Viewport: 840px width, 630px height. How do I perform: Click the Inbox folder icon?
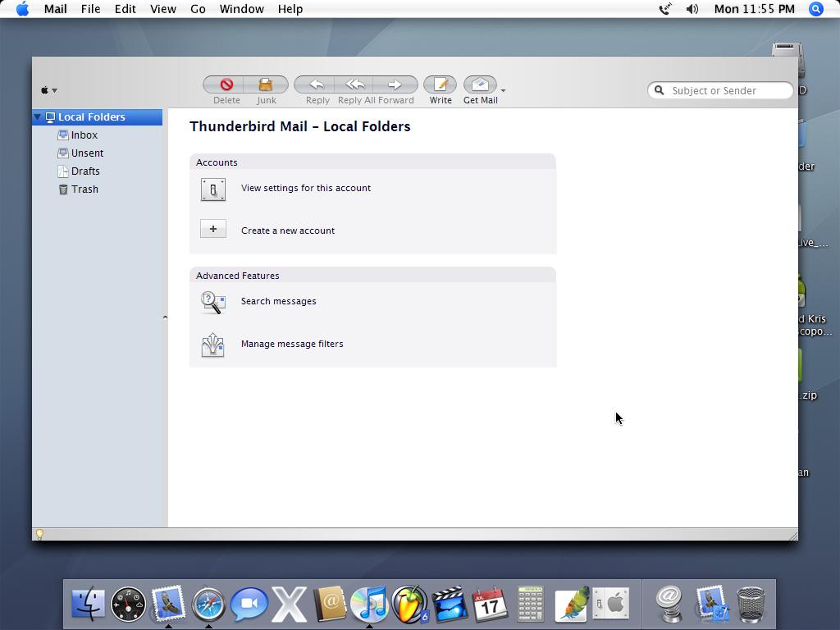pos(63,135)
